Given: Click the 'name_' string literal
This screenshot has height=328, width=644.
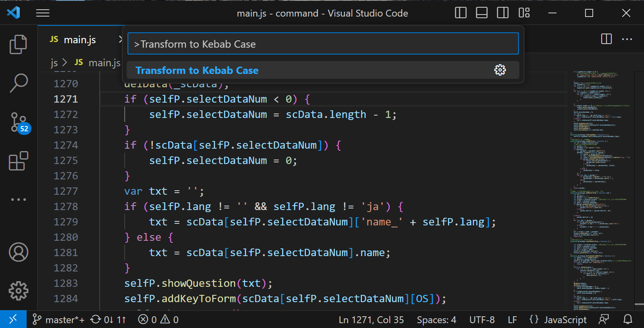Looking at the screenshot, I should 382,222.
